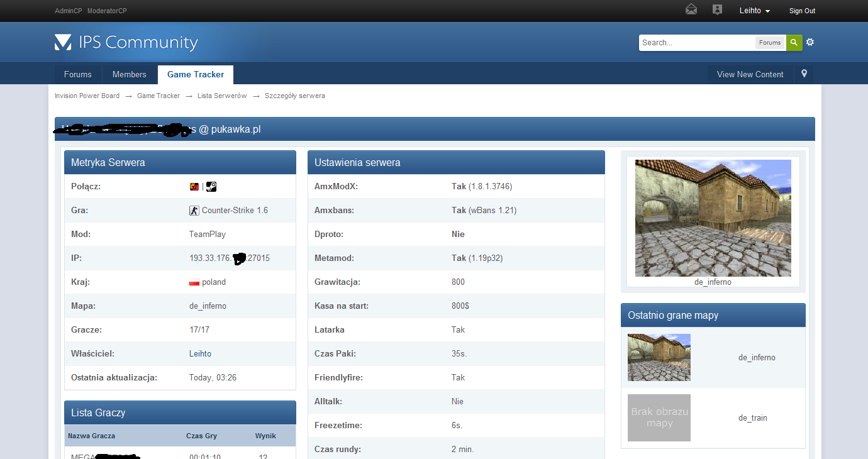Select the Game Tracker tab
868x459 pixels.
[195, 74]
